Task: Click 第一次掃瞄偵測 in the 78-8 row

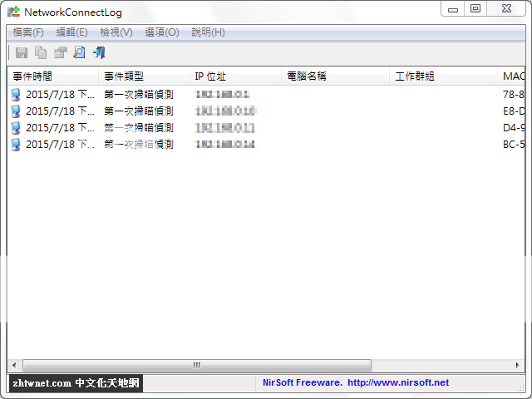Action: point(139,95)
